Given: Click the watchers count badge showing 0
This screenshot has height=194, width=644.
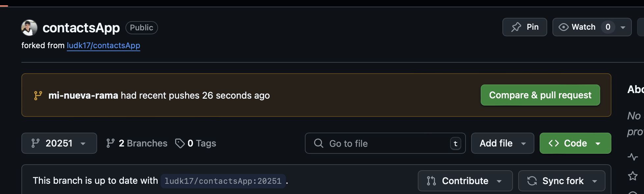Looking at the screenshot, I should (608, 27).
